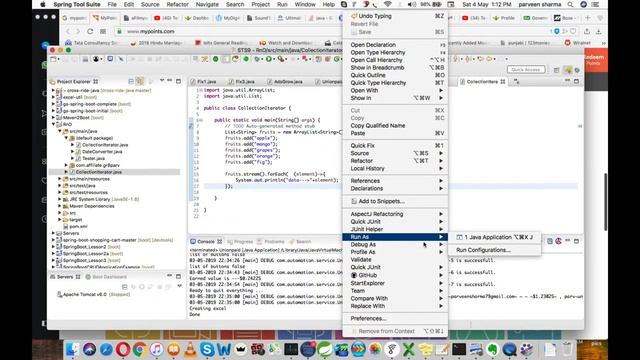Viewport: 640px width, 360px height.
Task: Collapse the src/main/java folder
Action: tap(60, 131)
